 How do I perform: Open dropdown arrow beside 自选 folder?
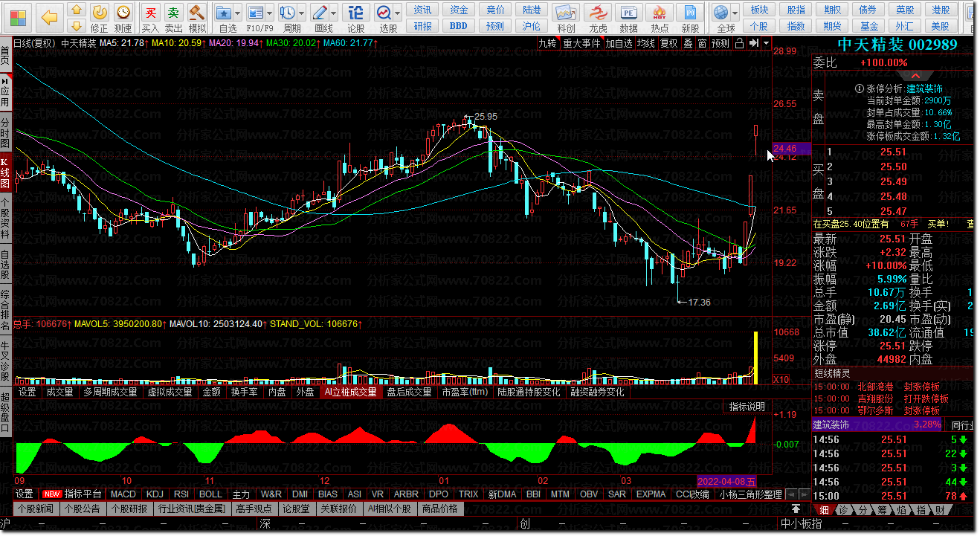[238, 13]
